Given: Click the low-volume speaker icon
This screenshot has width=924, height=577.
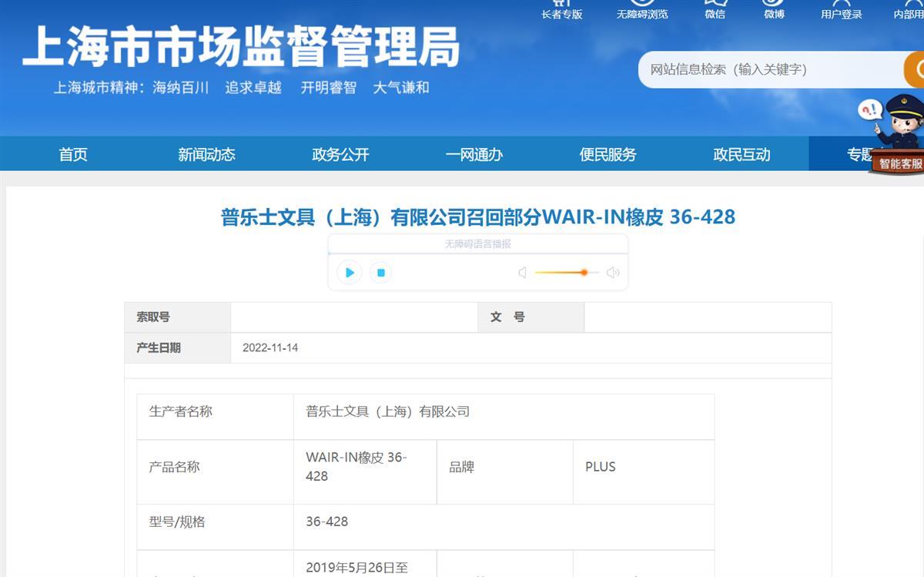Looking at the screenshot, I should 522,273.
